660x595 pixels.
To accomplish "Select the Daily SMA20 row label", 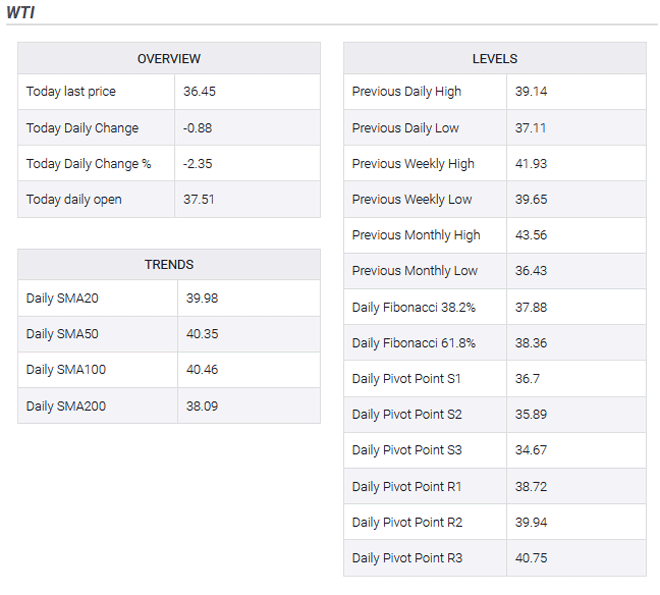I will (65, 298).
